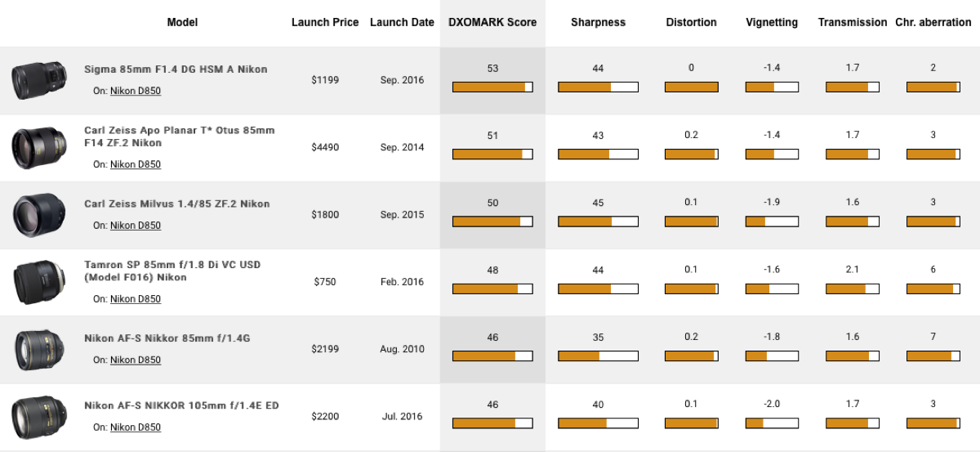Sort by DXOMARK Score column header
Image resolution: width=980 pixels, height=452 pixels.
(x=492, y=23)
